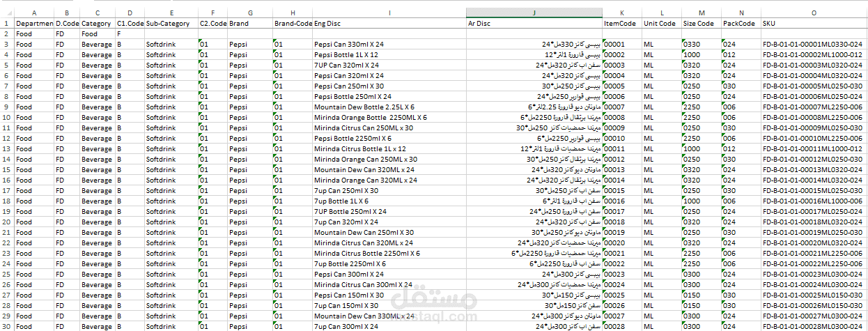
Task: Click cell '7UP Bottle 250ml X 24'
Action: (389, 211)
